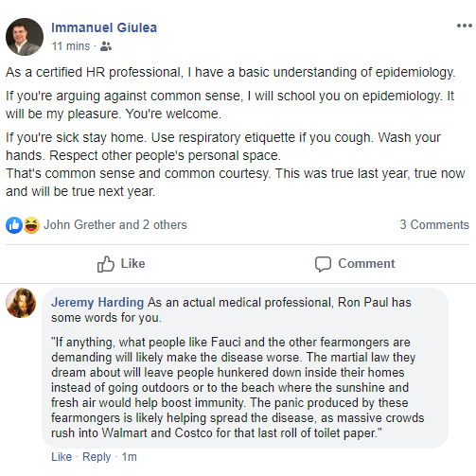
Task: View John Grether and 2 others reactions
Action: (115, 225)
